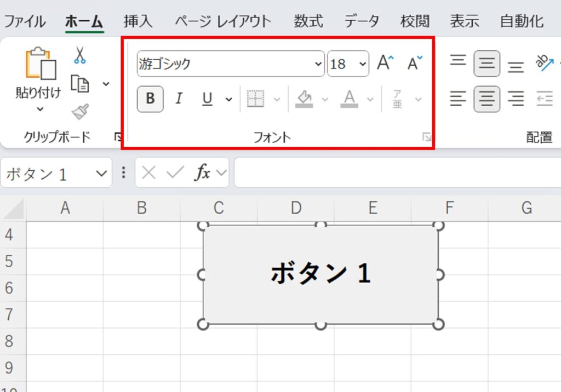Align text left

[458, 99]
